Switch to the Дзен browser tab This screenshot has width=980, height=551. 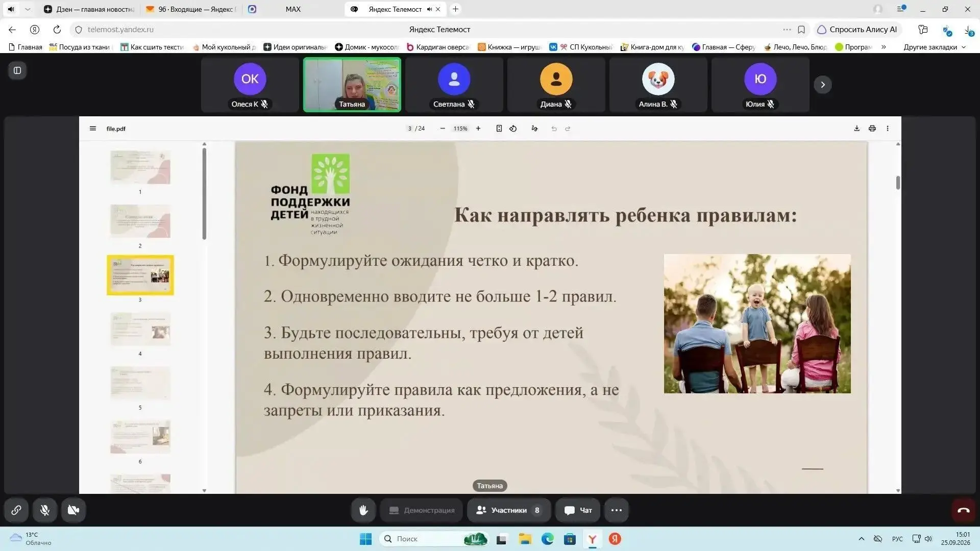click(89, 9)
